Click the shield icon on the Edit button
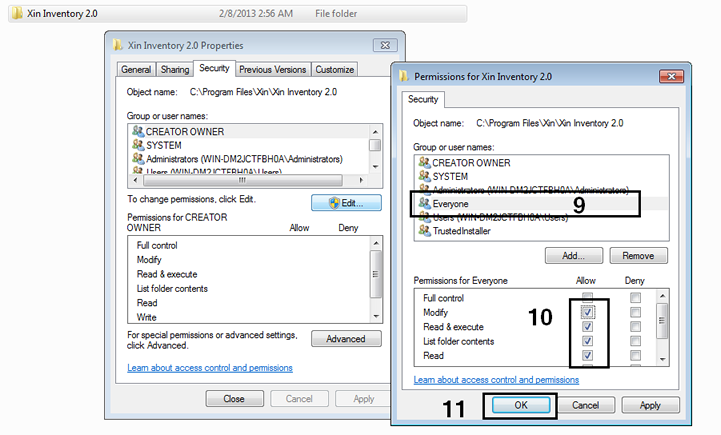721x435 pixels. coord(334,203)
